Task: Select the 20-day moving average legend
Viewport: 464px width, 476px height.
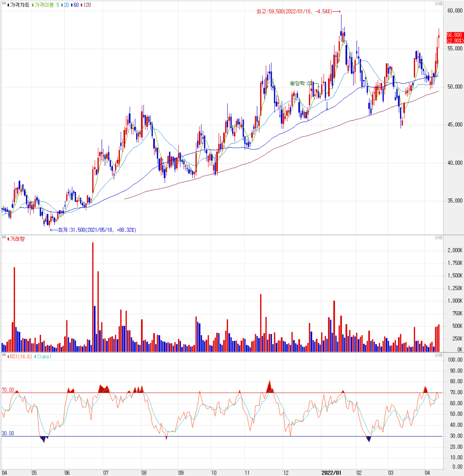Action: click(66, 5)
